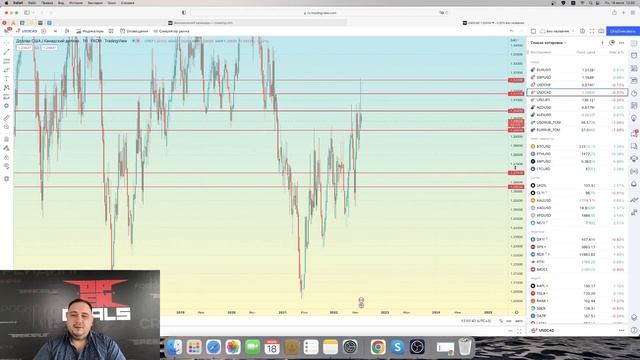Open ideas lightbulb icon in right sidebar
640x360 pixels.
tap(634, 118)
